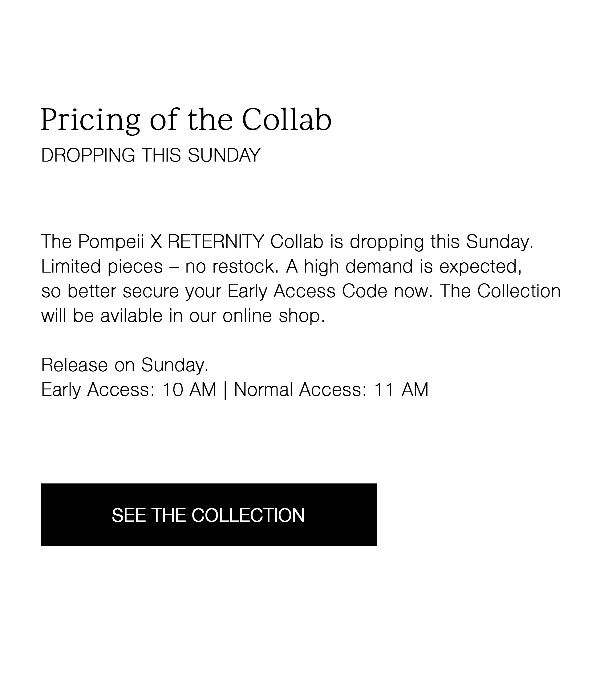Click 'dropping this Sunday.' in the first paragraph line
The height and width of the screenshot is (674, 616).
(442, 242)
